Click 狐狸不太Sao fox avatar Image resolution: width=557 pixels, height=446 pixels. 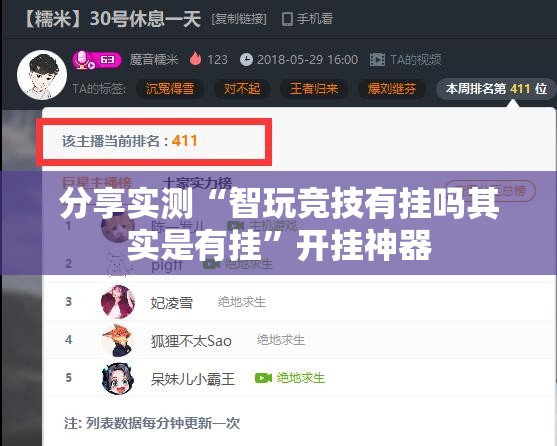tap(118, 340)
